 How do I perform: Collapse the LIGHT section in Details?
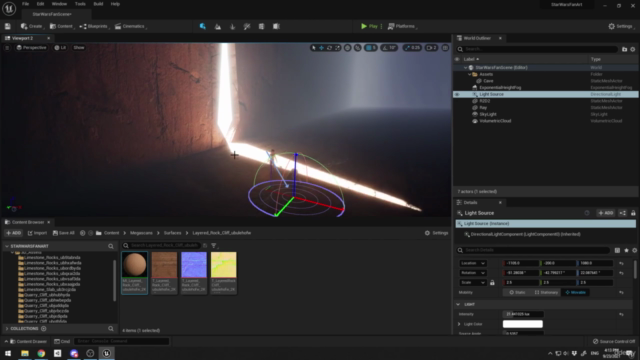[x=458, y=304]
